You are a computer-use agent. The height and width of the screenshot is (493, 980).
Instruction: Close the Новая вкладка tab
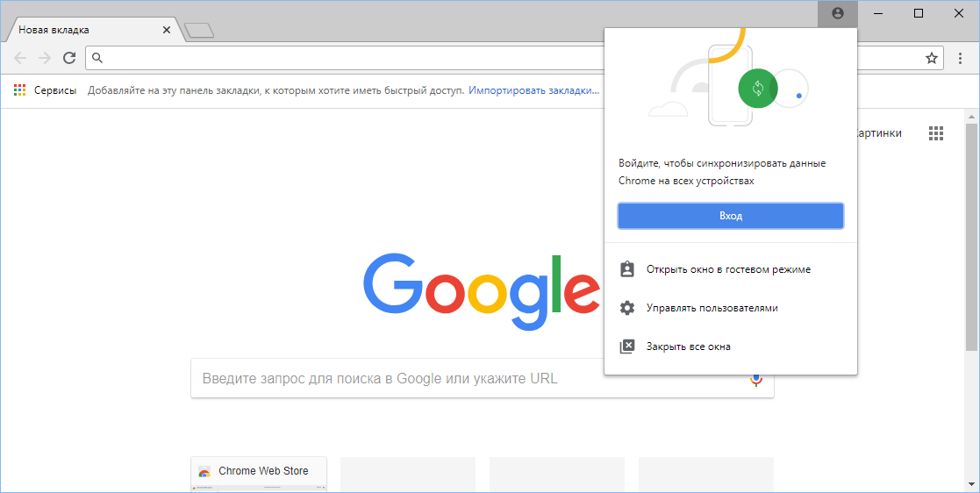pyautogui.click(x=167, y=30)
